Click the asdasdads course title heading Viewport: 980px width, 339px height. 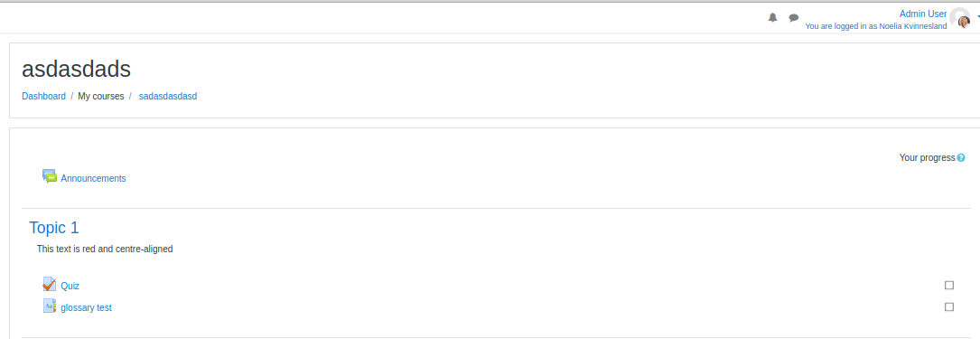[x=76, y=69]
